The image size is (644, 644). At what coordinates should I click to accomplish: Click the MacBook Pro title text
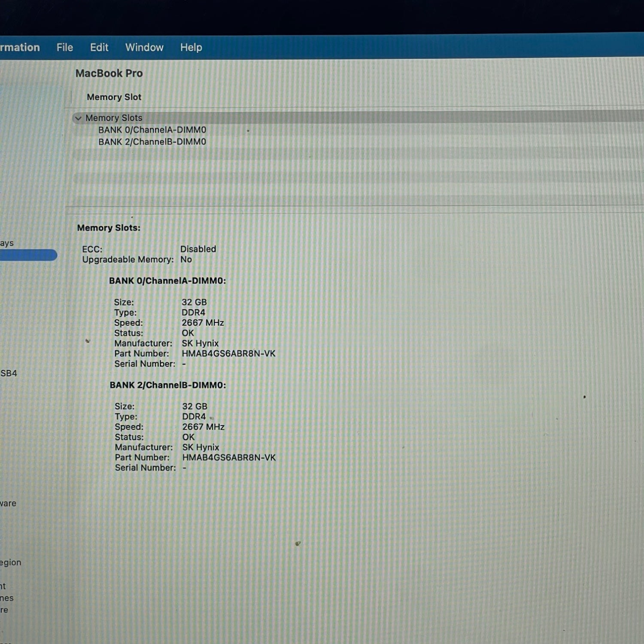[109, 73]
